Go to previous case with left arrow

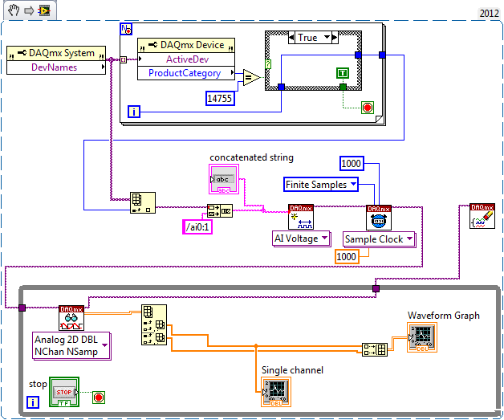(291, 37)
